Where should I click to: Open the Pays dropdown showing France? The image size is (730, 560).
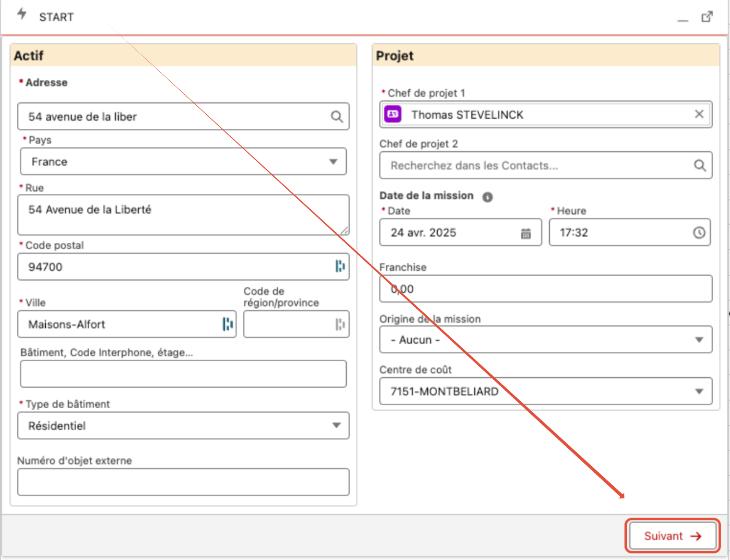pyautogui.click(x=184, y=162)
